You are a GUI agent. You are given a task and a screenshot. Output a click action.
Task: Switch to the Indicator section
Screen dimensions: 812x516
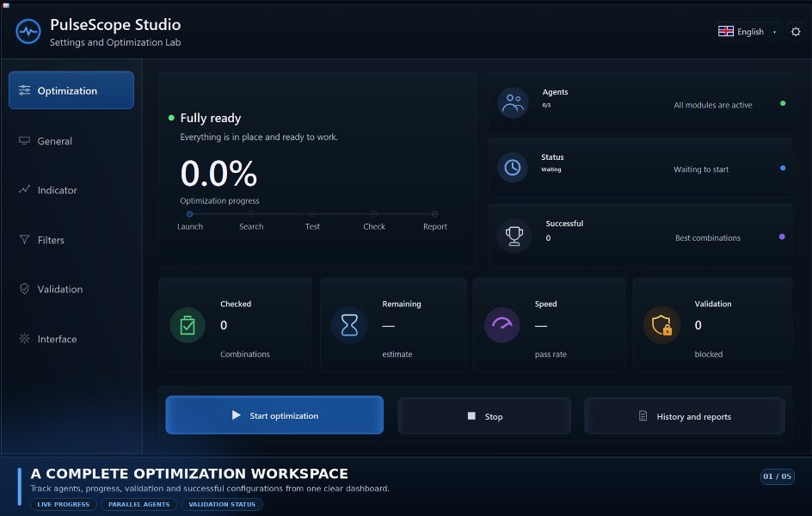coord(71,190)
